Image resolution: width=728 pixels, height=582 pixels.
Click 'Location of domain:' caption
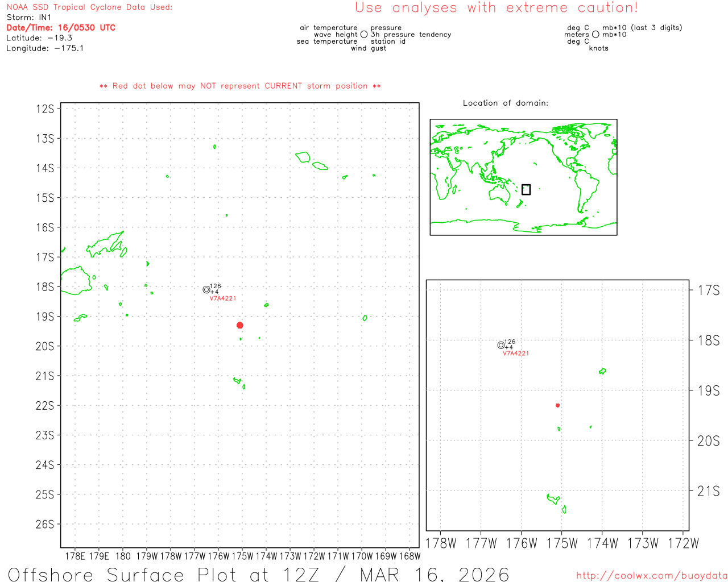(x=506, y=103)
